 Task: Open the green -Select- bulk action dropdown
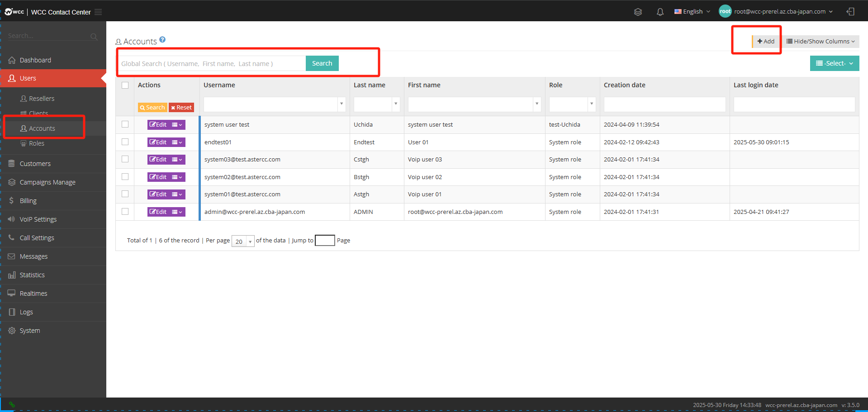click(835, 63)
